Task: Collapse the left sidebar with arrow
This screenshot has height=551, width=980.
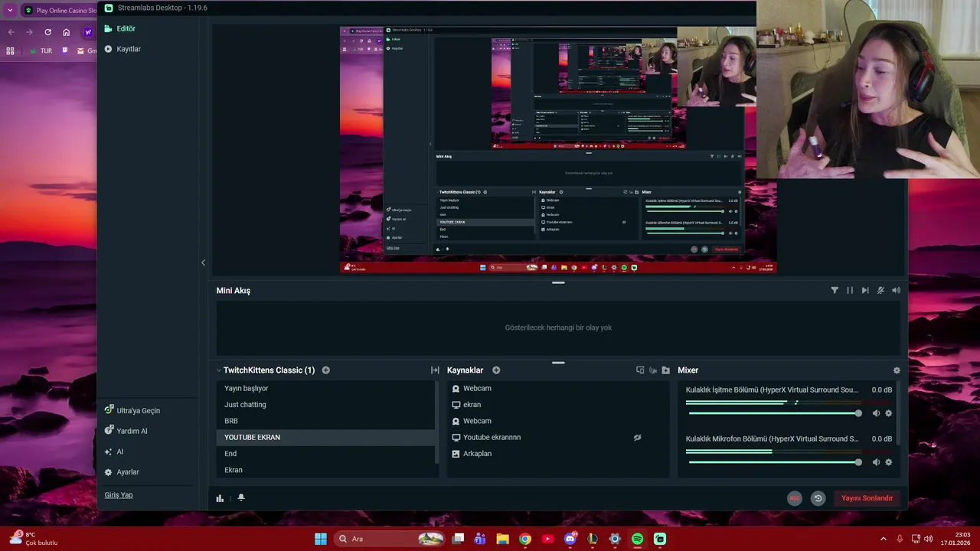Action: point(203,262)
